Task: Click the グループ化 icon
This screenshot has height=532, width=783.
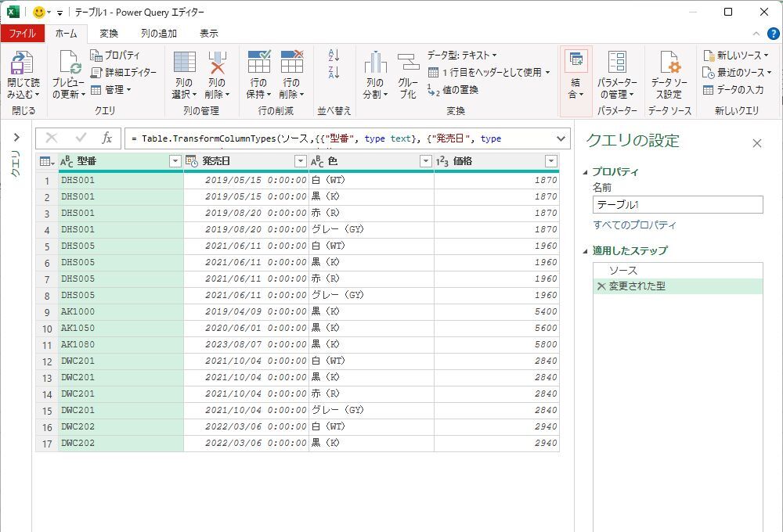Action: coord(408,64)
